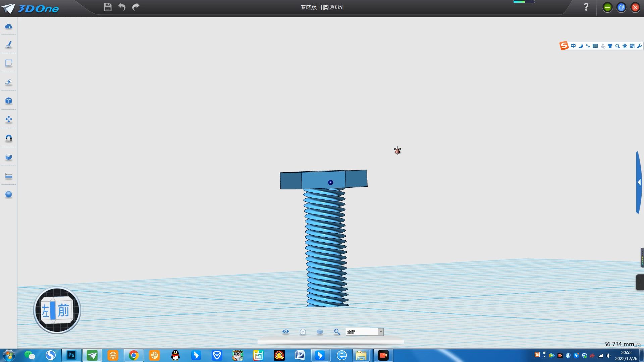Click the network signal tray icon
The image size is (644, 362).
coord(600,356)
